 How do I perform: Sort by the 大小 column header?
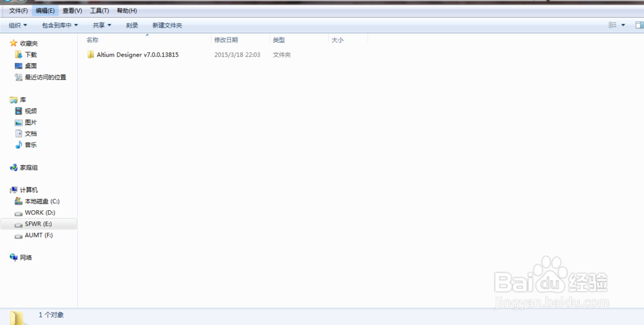coord(337,40)
